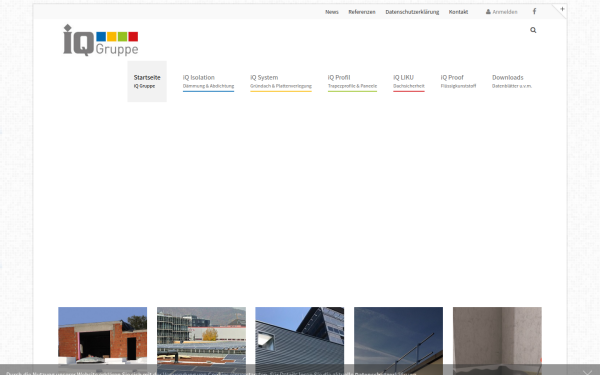The height and width of the screenshot is (375, 600).
Task: Open the IQ LIKU menu
Action: tap(409, 82)
